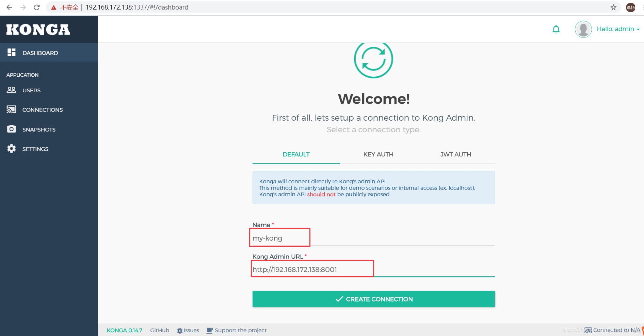Select the DEFAULT connection tab
Image resolution: width=644 pixels, height=336 pixels.
pyautogui.click(x=296, y=154)
